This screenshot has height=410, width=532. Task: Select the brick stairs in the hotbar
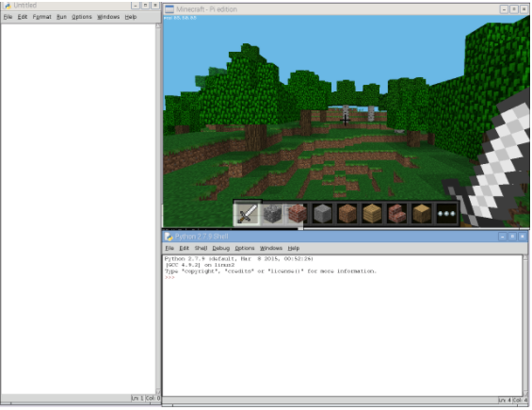point(396,214)
